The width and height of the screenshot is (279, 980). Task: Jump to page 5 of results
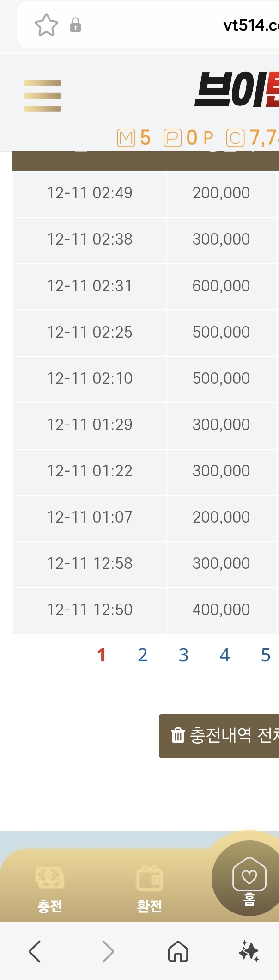(x=265, y=655)
